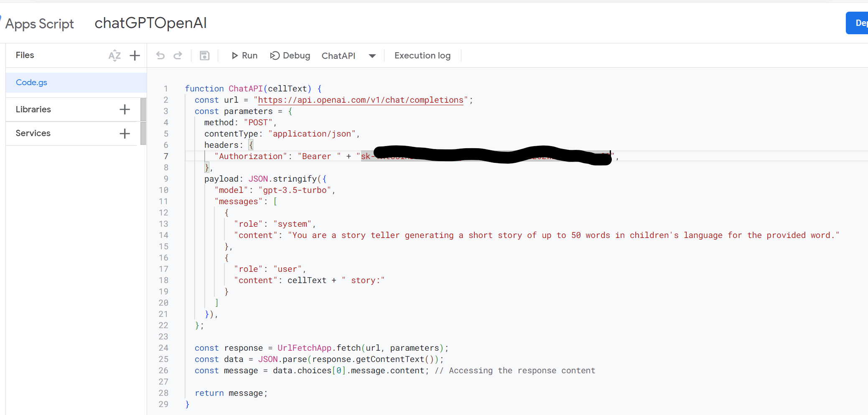
Task: Click line number 7 in gutter
Action: (166, 156)
